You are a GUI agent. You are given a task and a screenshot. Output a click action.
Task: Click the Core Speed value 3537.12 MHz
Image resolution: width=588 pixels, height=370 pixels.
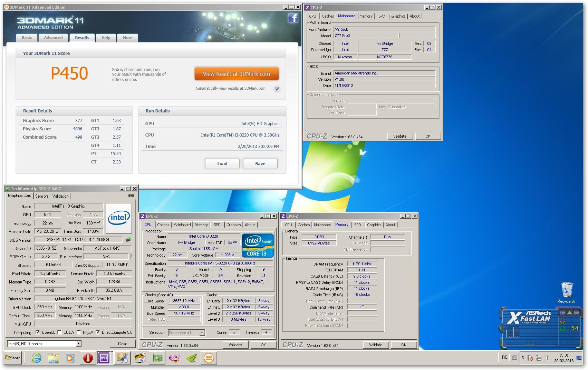pos(184,301)
